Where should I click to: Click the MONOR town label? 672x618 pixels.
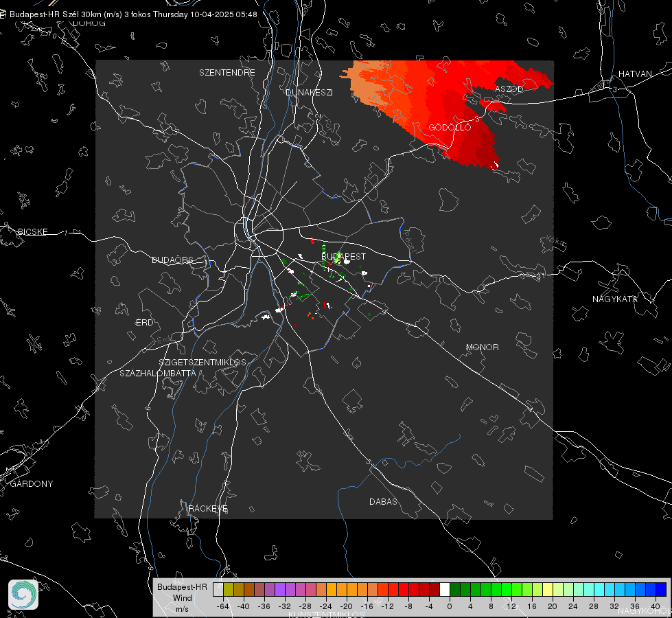(x=482, y=347)
